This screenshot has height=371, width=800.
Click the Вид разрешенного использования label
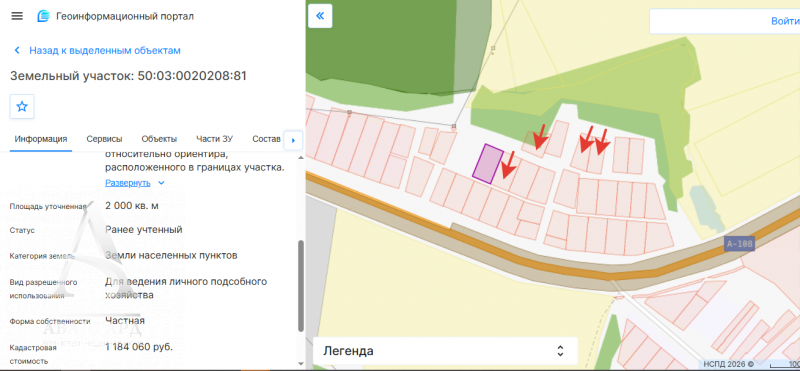(43, 289)
